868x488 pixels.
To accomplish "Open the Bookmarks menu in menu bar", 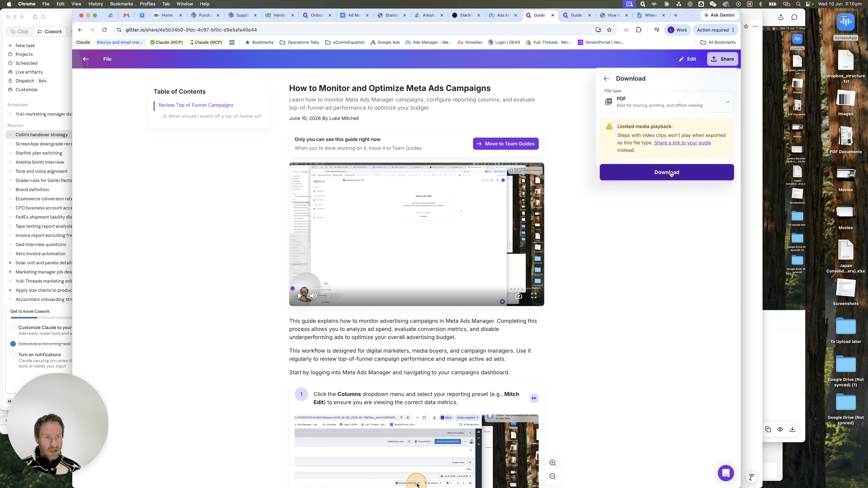I will point(121,4).
